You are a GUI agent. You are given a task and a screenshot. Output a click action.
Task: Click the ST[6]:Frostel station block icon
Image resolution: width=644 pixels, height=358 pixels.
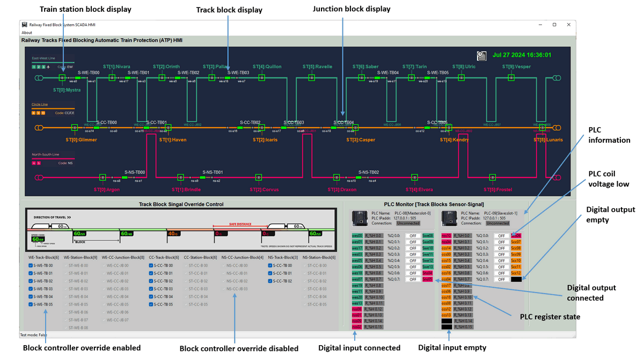coord(492,177)
